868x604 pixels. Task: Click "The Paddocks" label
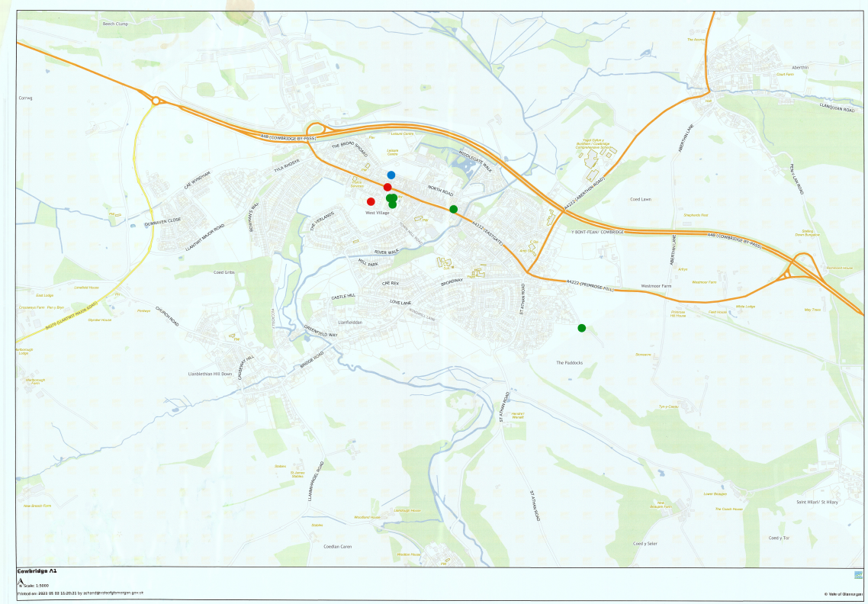point(570,363)
